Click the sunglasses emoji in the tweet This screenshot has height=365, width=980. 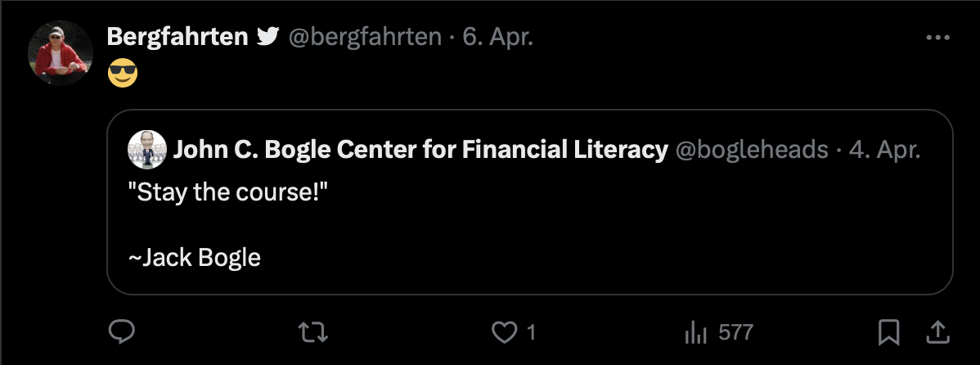point(123,75)
